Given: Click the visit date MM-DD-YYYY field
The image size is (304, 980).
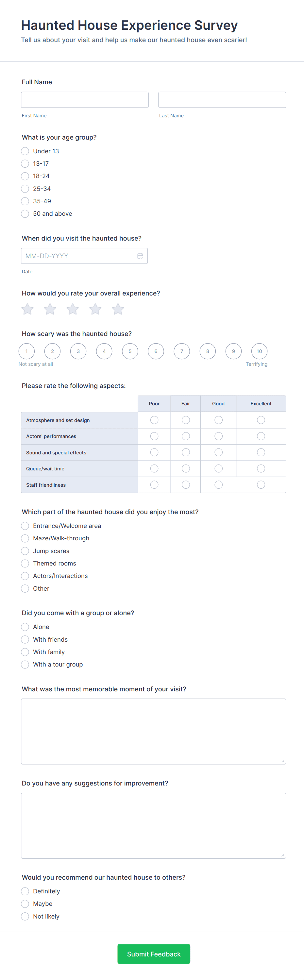Looking at the screenshot, I should coord(78,256).
